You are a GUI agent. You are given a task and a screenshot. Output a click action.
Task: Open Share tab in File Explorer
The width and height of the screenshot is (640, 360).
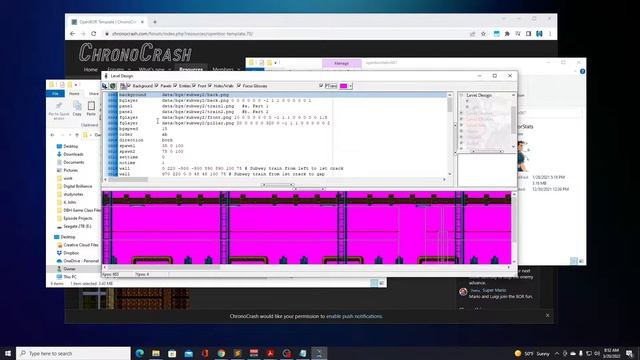click(x=93, y=94)
